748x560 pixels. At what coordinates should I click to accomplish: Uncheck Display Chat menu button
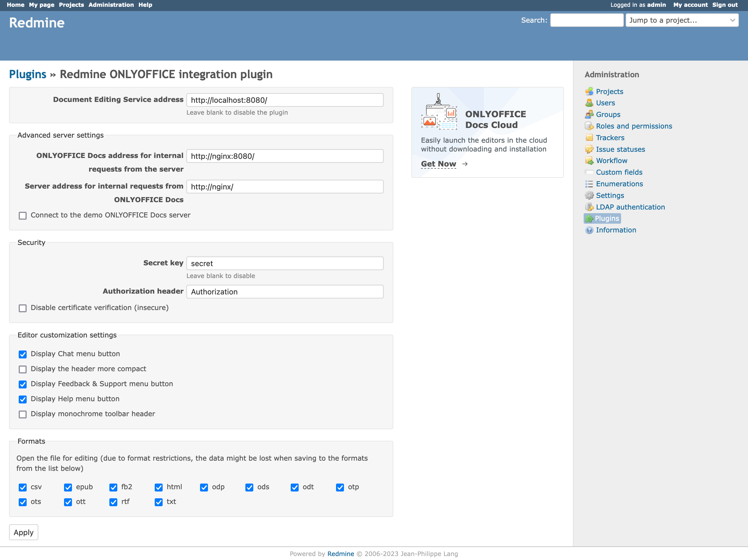pyautogui.click(x=23, y=354)
